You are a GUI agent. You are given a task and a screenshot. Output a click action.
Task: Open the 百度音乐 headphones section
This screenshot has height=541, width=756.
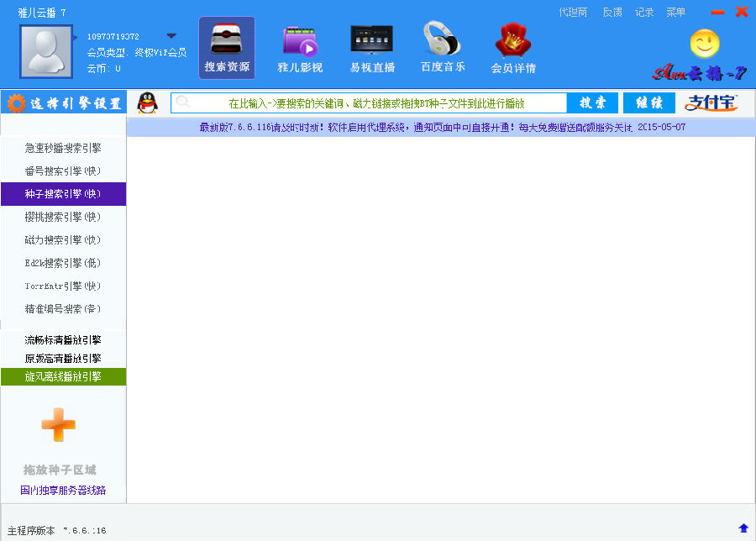(443, 48)
